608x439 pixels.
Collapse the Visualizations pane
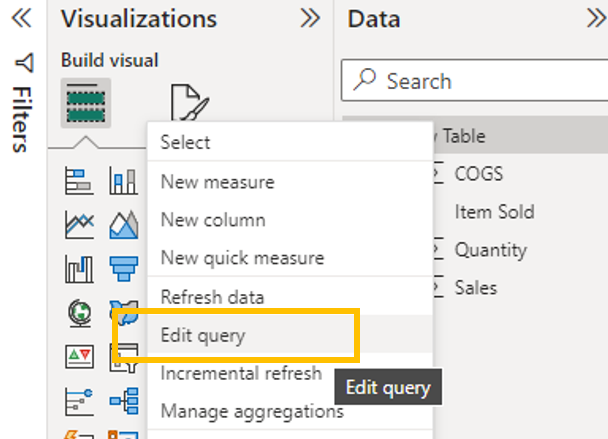coord(310,17)
